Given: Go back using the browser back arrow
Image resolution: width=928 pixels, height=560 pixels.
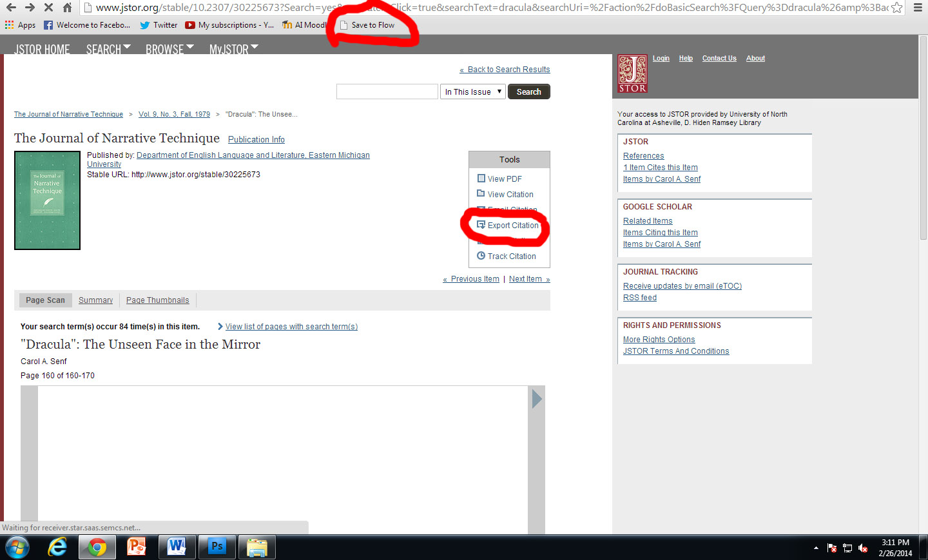Looking at the screenshot, I should coord(11,8).
